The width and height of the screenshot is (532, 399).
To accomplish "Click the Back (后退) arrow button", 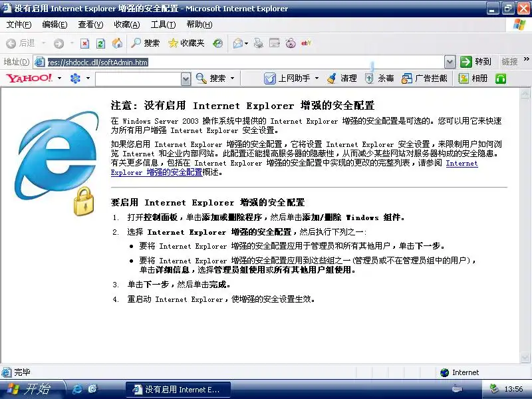I will point(21,43).
